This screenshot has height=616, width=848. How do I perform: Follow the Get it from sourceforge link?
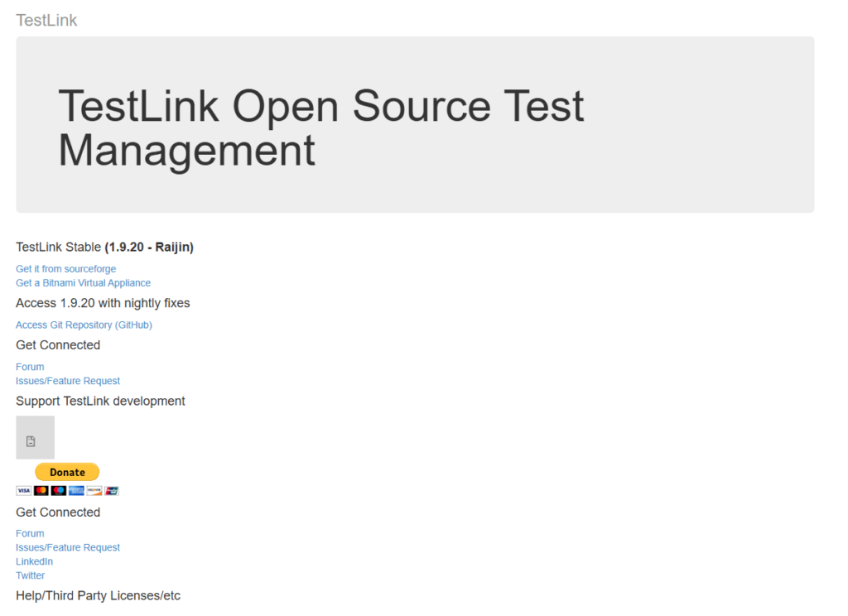[x=66, y=269]
